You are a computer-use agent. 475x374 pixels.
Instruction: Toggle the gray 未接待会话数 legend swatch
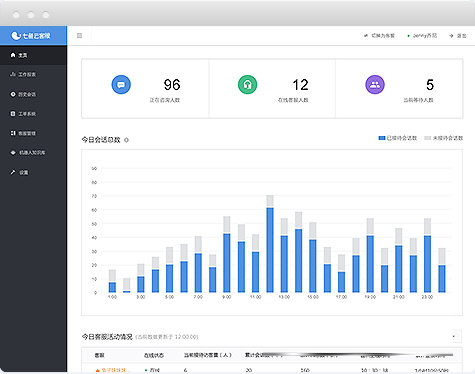(428, 138)
